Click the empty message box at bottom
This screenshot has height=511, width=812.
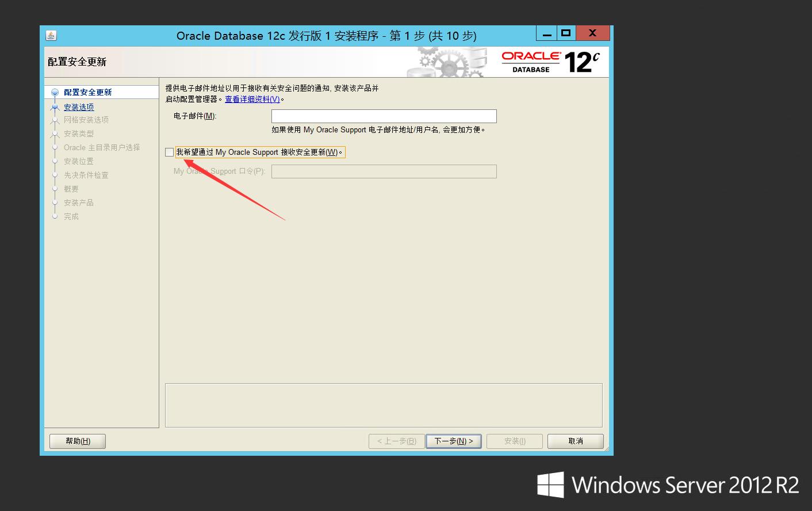[x=384, y=406]
